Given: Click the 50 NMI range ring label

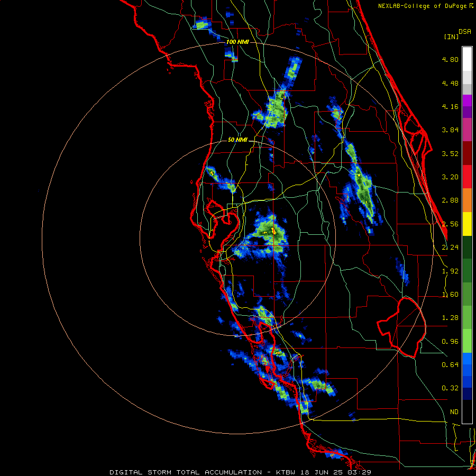Looking at the screenshot, I should pyautogui.click(x=237, y=140).
